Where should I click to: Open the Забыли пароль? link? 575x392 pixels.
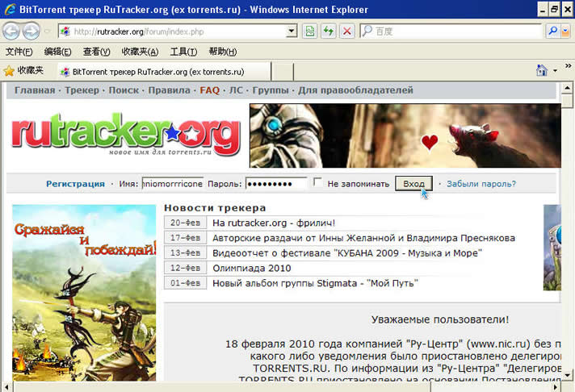click(481, 184)
